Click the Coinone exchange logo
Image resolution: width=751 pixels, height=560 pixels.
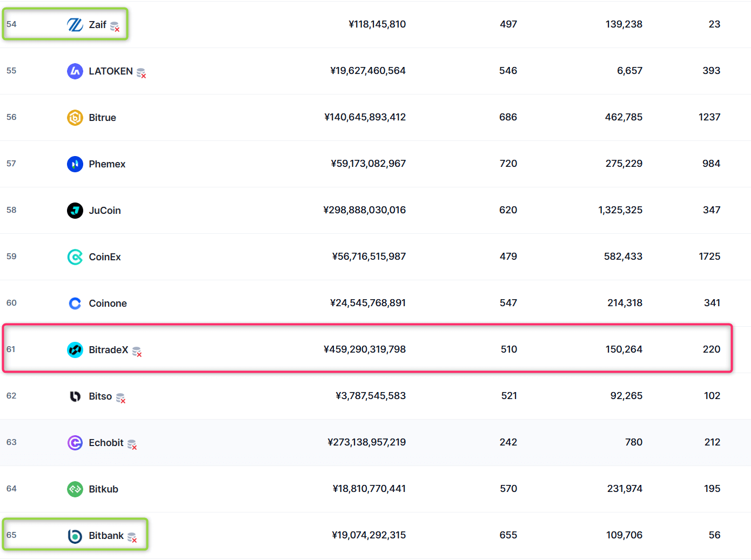click(x=75, y=303)
